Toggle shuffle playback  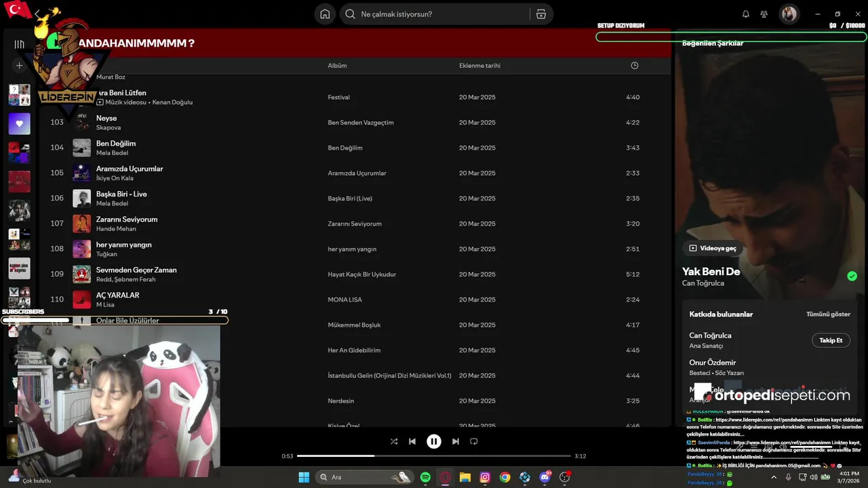394,441
